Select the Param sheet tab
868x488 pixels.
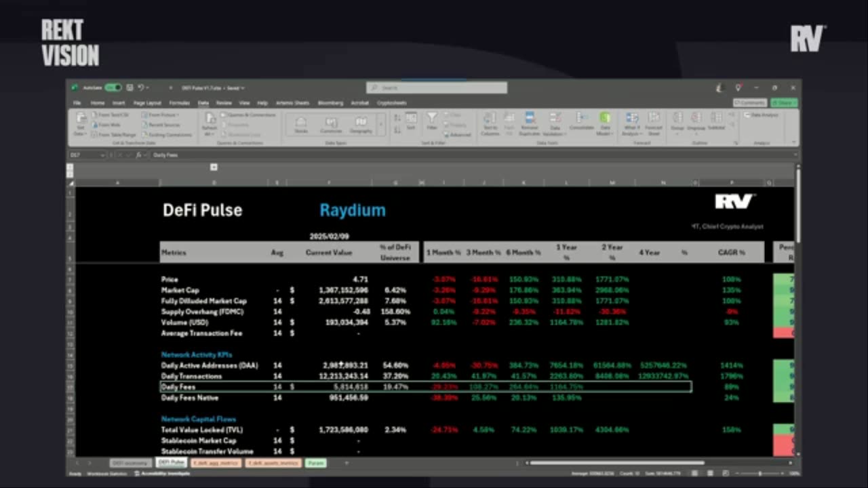click(x=315, y=462)
